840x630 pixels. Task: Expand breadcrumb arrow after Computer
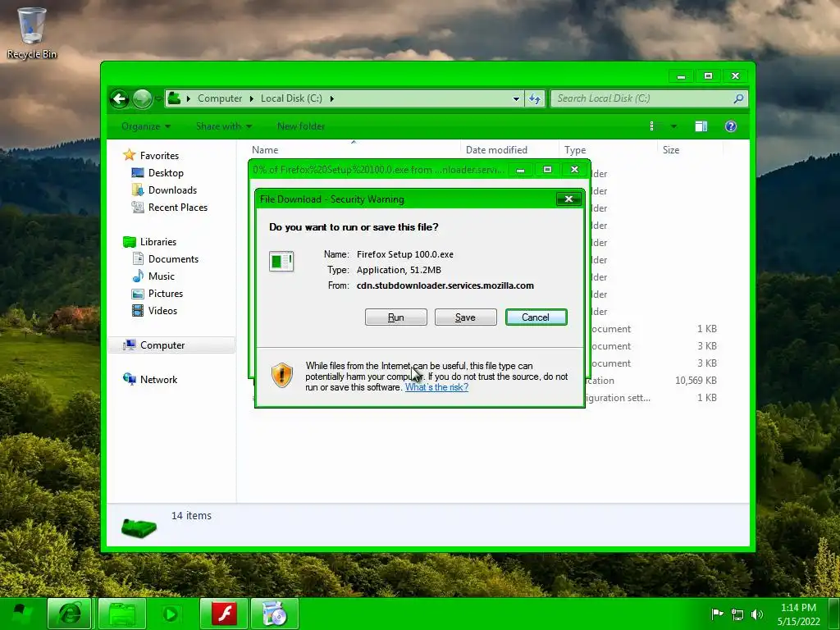(251, 98)
